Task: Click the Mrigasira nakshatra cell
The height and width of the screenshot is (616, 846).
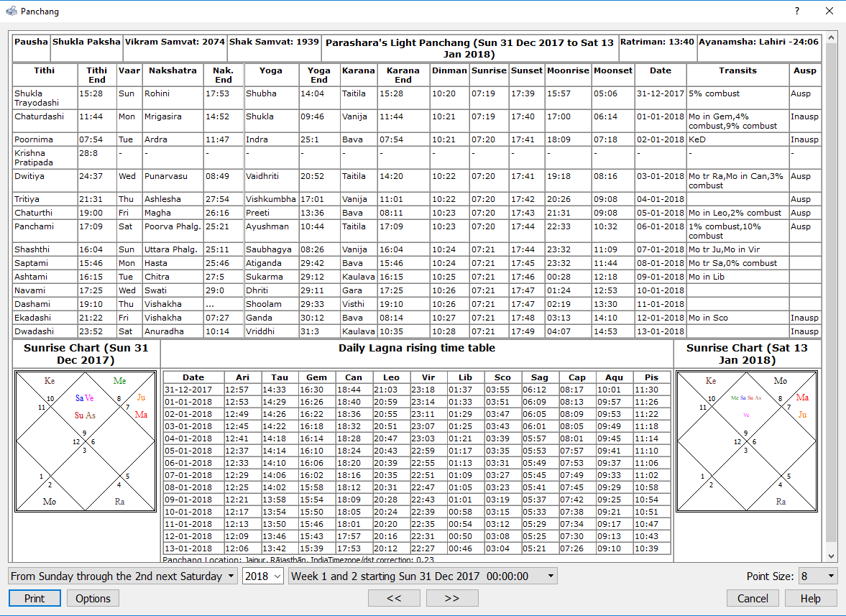Action: [173, 121]
